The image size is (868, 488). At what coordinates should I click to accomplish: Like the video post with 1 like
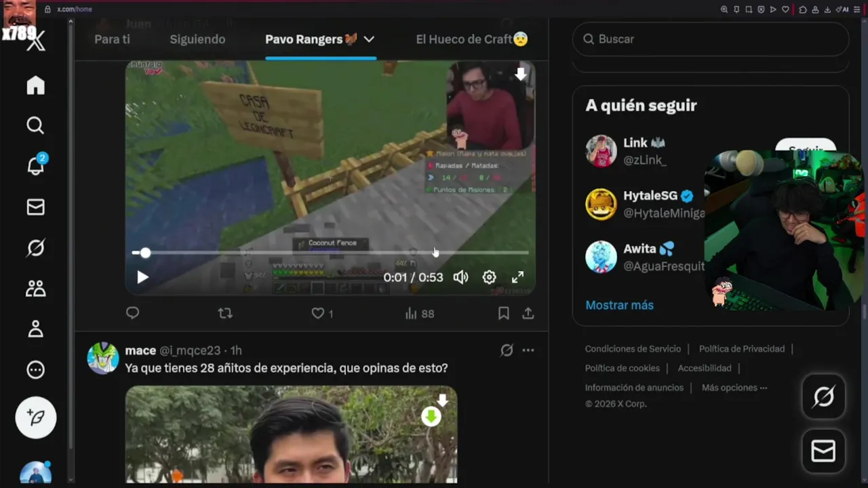[x=322, y=313]
